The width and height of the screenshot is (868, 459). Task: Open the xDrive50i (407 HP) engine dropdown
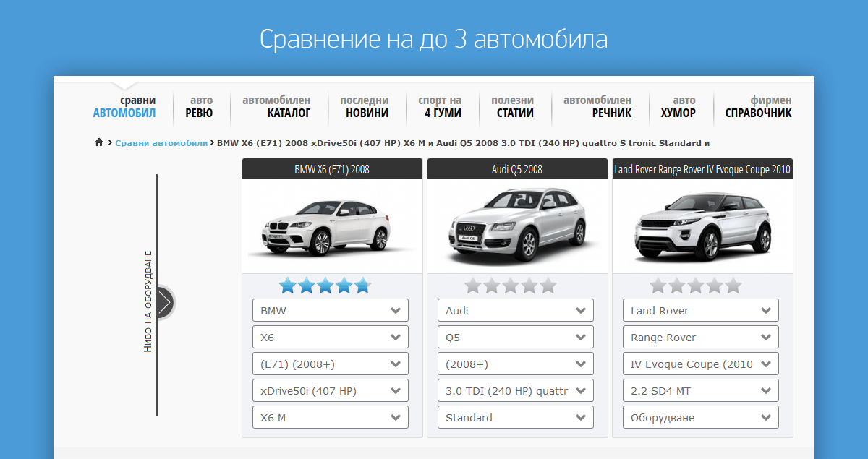[x=330, y=390]
